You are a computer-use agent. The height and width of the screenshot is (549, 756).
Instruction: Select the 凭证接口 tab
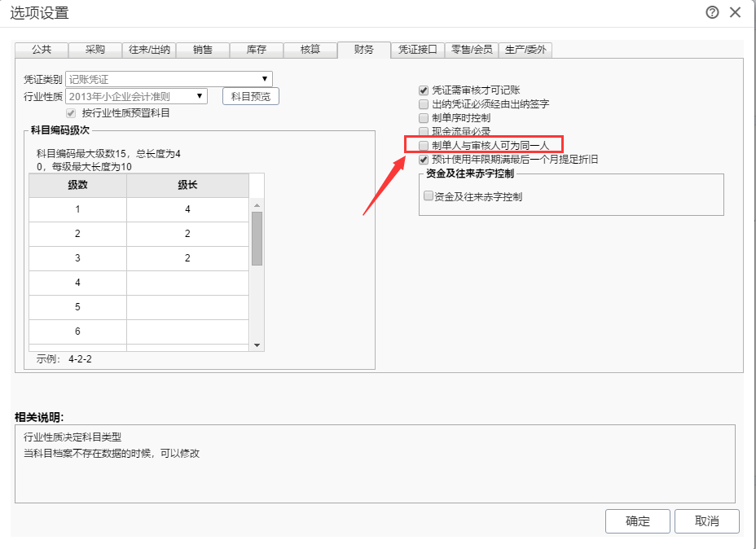[x=417, y=50]
